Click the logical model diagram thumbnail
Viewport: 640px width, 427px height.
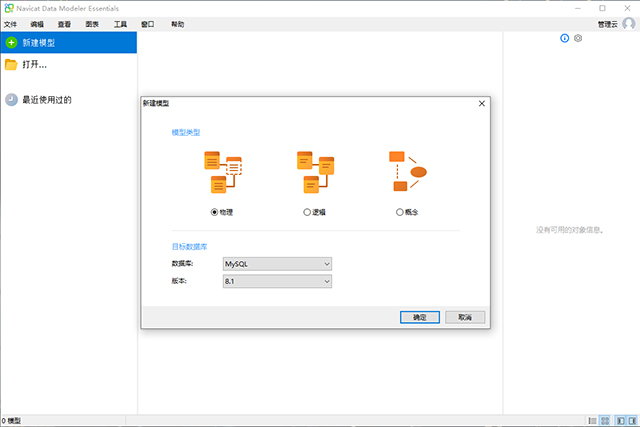tap(315, 171)
